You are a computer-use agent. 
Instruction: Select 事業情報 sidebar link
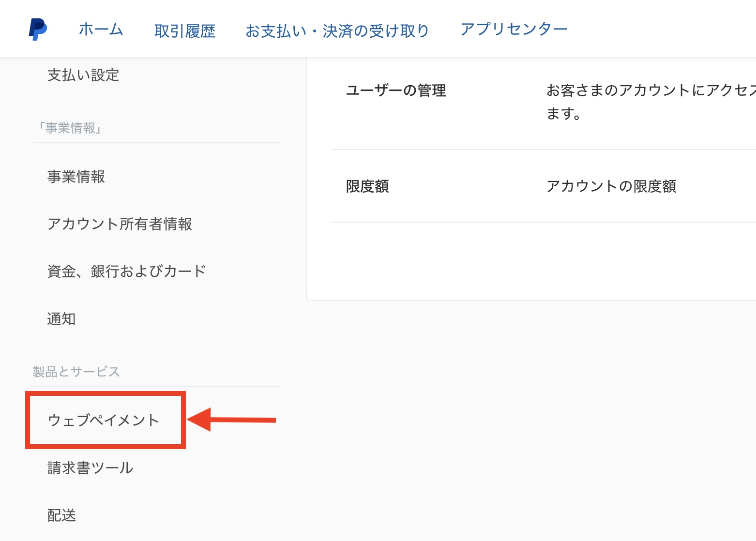[76, 177]
